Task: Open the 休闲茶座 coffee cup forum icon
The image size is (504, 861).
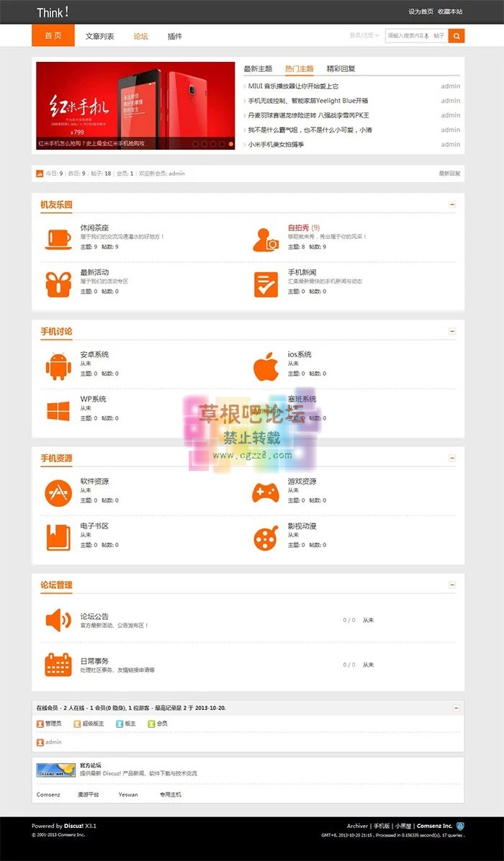Action: coord(58,238)
